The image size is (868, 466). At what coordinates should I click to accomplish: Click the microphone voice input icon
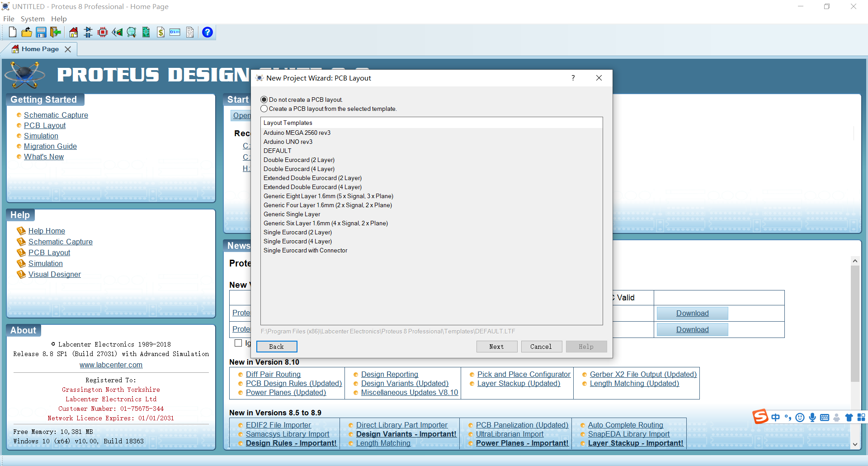[812, 418]
